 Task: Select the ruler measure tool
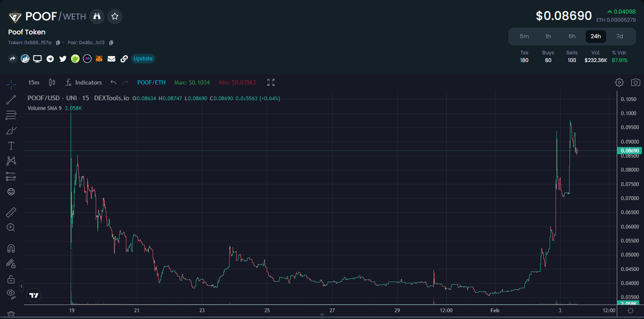11,212
